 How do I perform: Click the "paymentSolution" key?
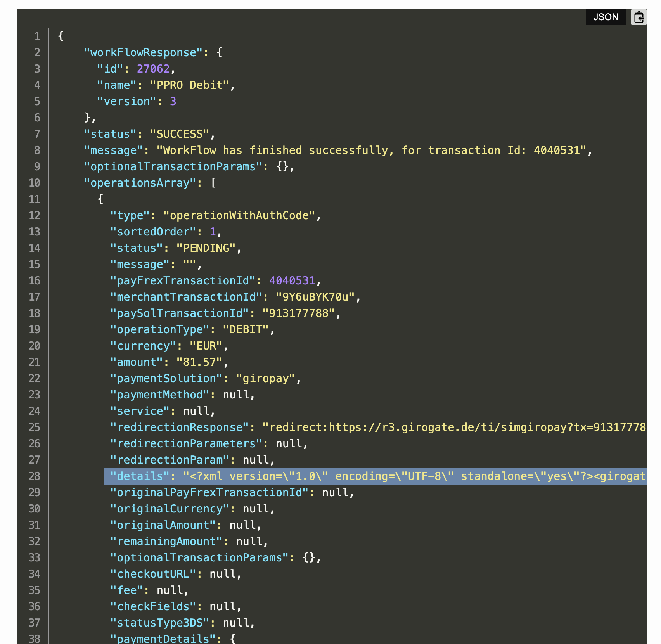pos(167,378)
